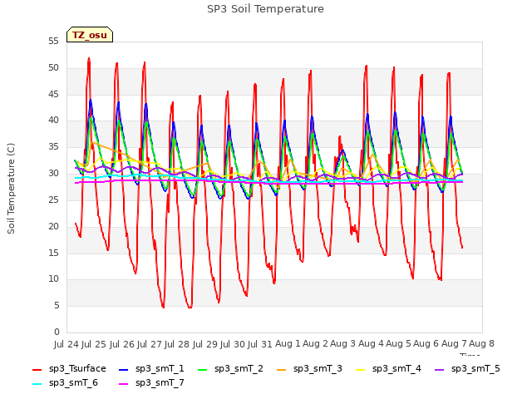
Task: Click the 40 y-axis tick label
Action: coord(53,121)
